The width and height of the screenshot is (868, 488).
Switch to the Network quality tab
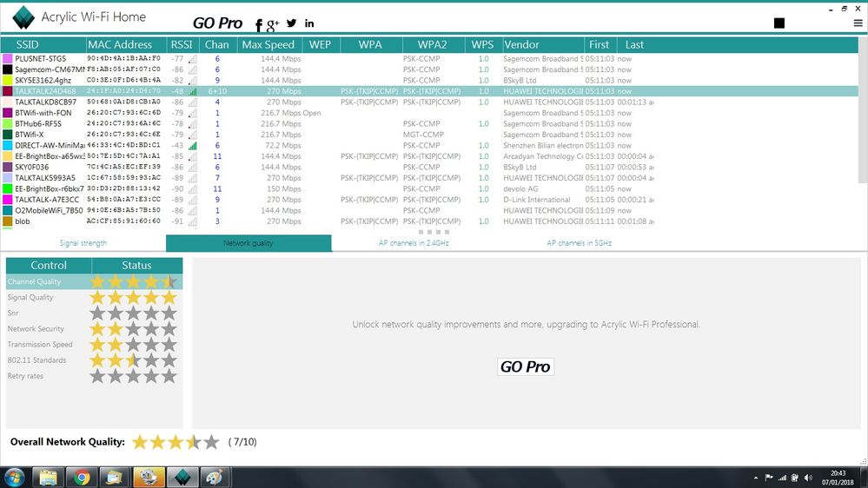(248, 243)
